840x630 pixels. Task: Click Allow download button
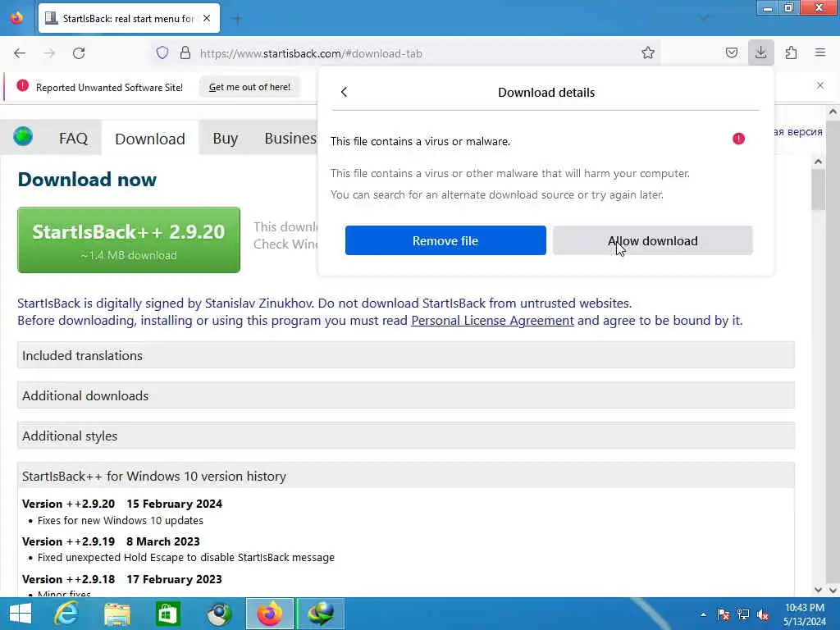tap(652, 240)
